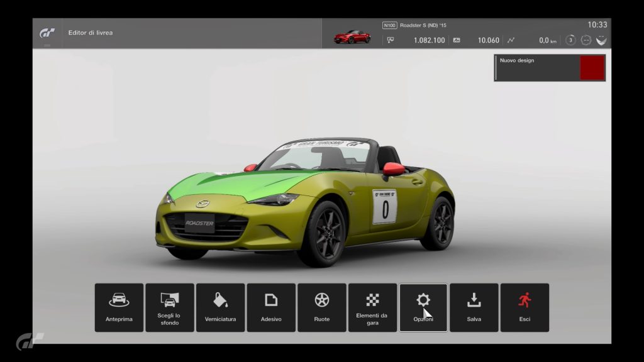Open the Opzioni gear settings

click(x=423, y=307)
